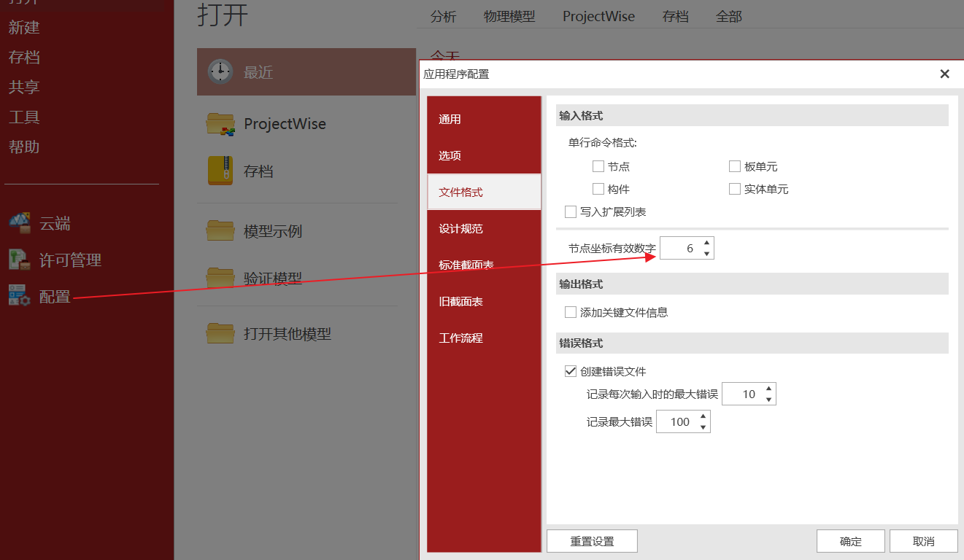Click the 存档 zip archive icon
The height and width of the screenshot is (560, 964).
[x=220, y=171]
